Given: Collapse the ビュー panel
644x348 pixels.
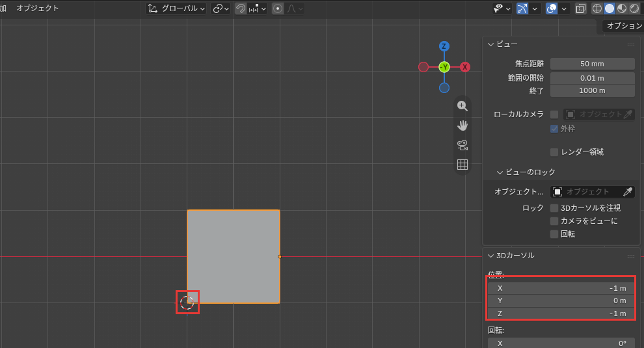Looking at the screenshot, I should pyautogui.click(x=490, y=44).
